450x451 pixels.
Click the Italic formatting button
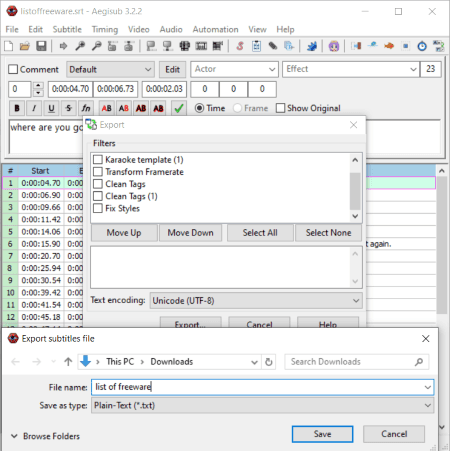click(34, 108)
